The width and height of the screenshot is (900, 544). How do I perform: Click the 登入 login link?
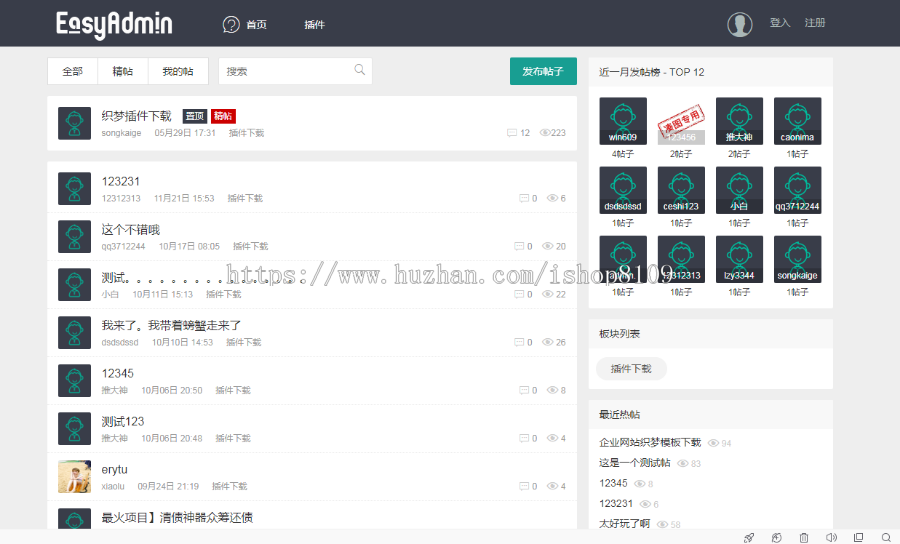[780, 23]
